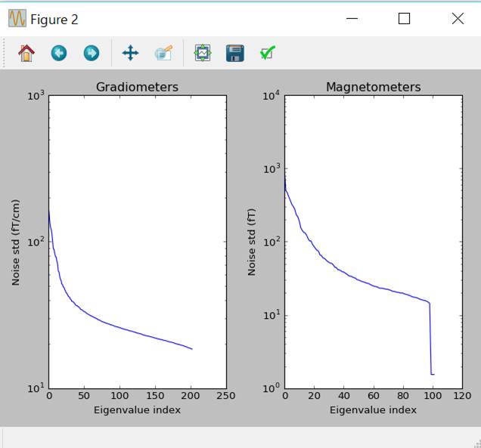Click the Figure 2 window icon in title bar

pyautogui.click(x=17, y=19)
